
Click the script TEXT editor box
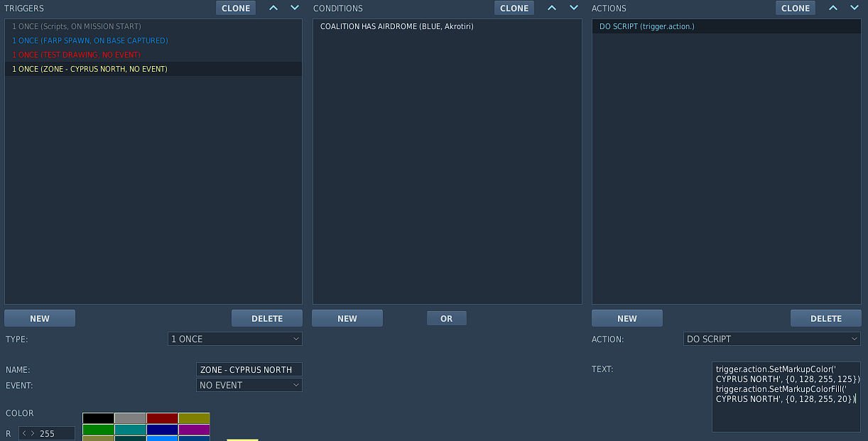click(x=786, y=397)
